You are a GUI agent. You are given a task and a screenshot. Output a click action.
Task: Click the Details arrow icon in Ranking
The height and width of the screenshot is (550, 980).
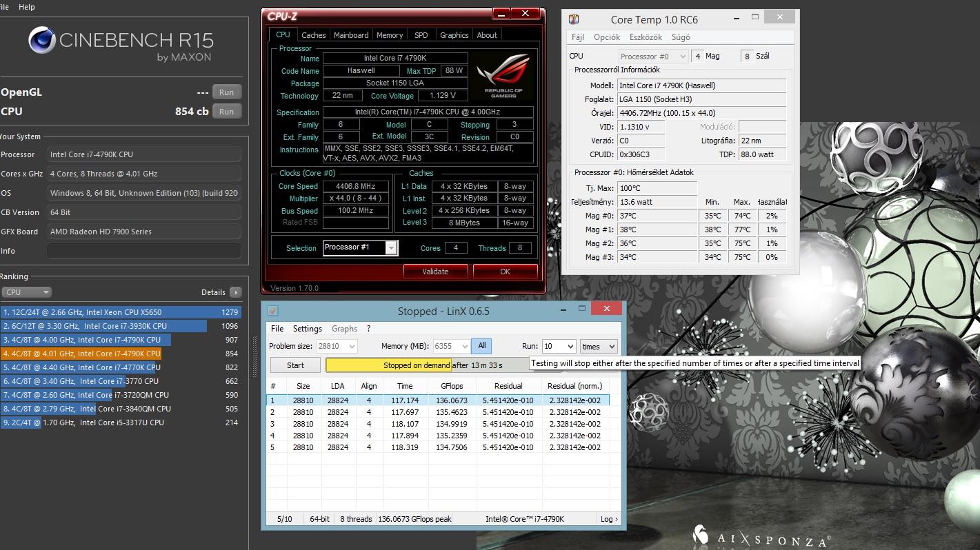236,292
